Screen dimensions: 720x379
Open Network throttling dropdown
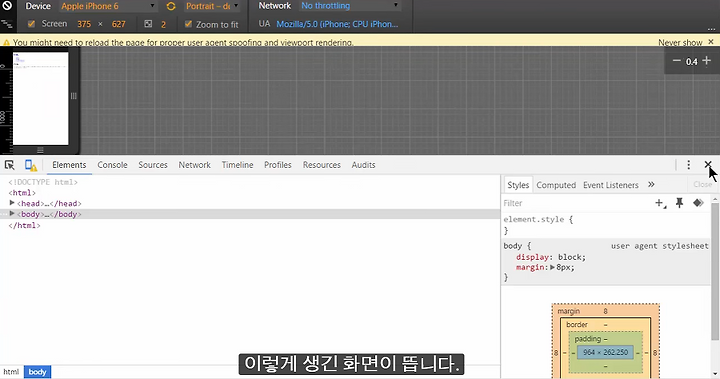(x=349, y=6)
